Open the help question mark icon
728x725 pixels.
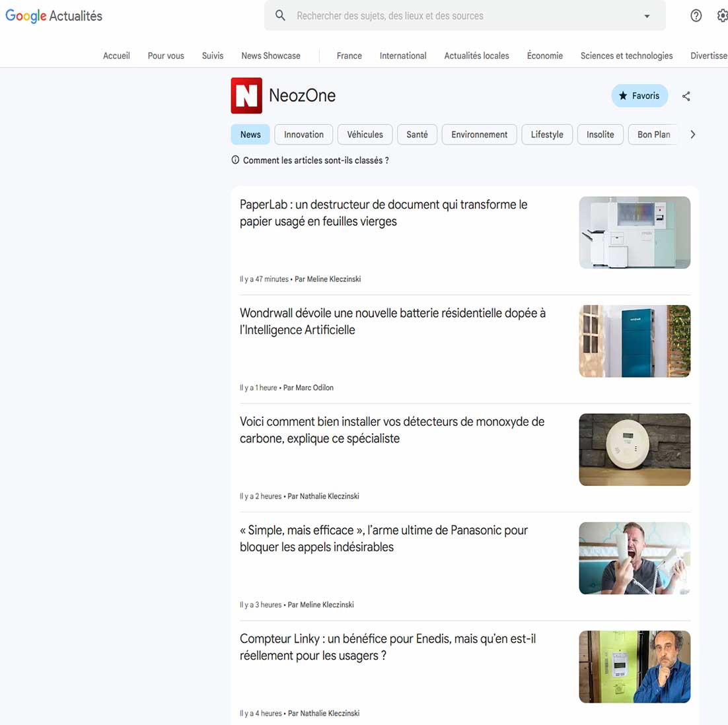click(696, 16)
